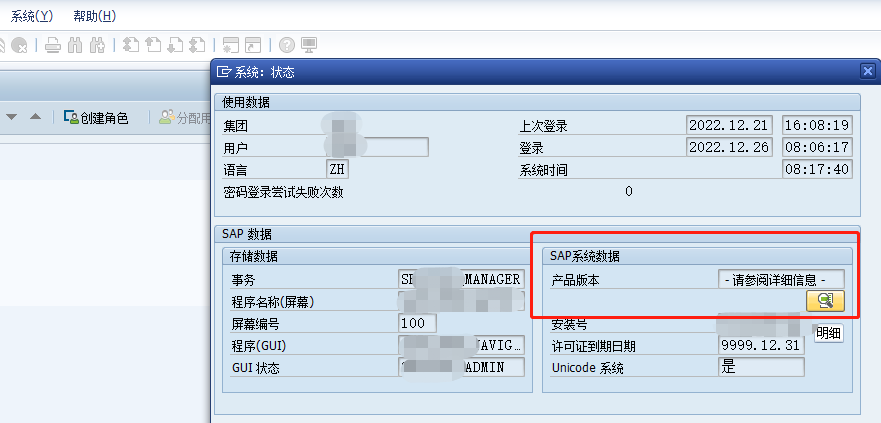Click the previous page icon

click(x=153, y=45)
